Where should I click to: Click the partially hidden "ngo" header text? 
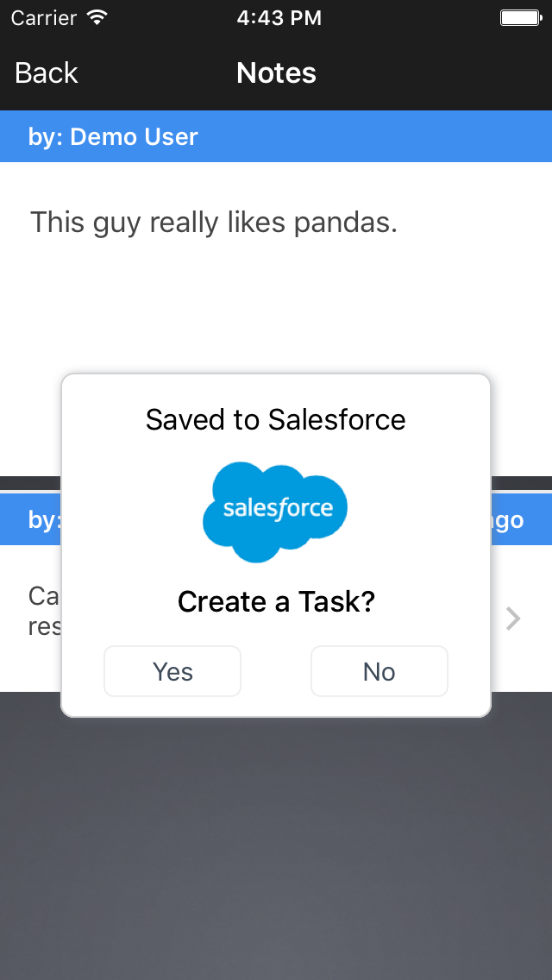(508, 520)
